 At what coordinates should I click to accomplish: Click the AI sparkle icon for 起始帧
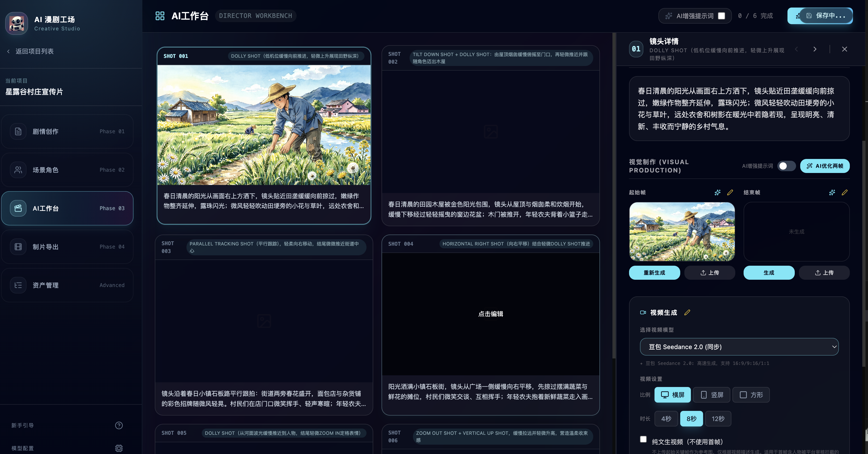(717, 192)
